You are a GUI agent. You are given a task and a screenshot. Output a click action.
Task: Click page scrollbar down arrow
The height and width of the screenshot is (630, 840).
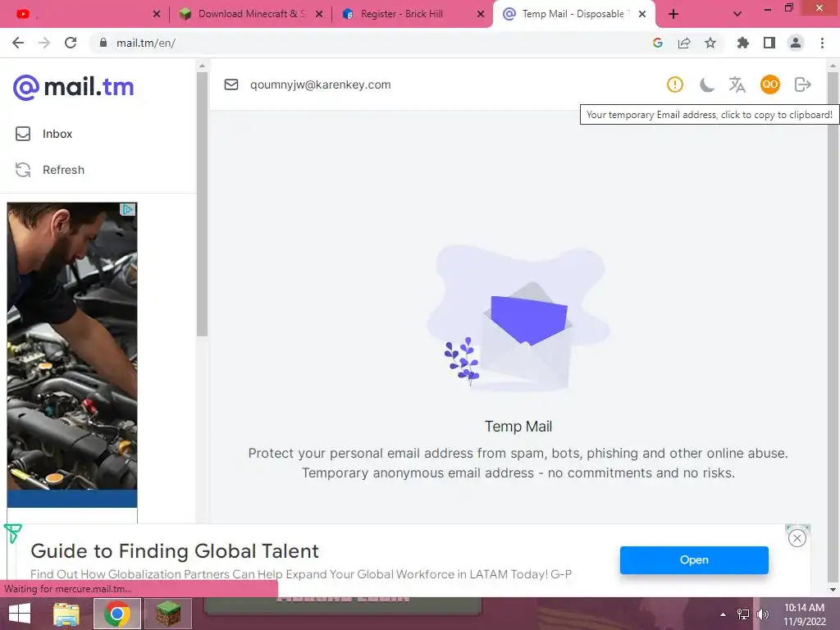point(833,590)
